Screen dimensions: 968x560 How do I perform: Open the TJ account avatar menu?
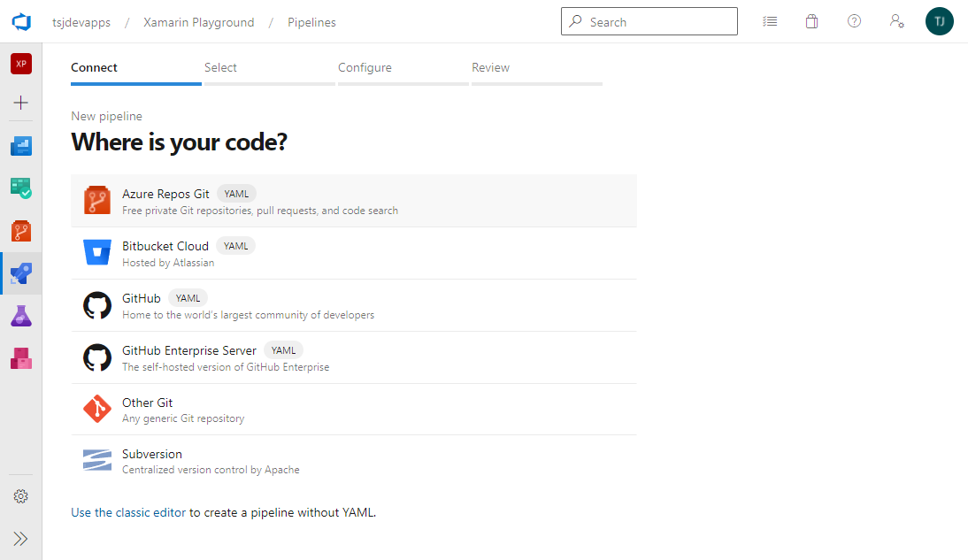click(x=939, y=22)
